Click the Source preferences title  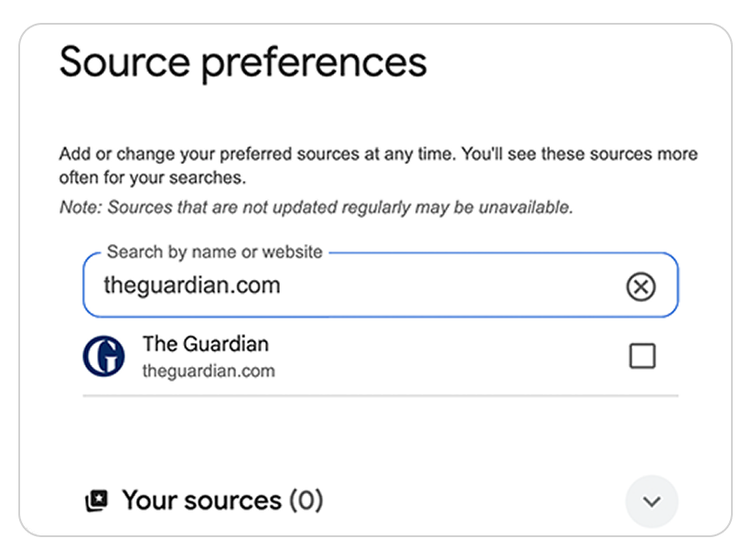[x=242, y=60]
